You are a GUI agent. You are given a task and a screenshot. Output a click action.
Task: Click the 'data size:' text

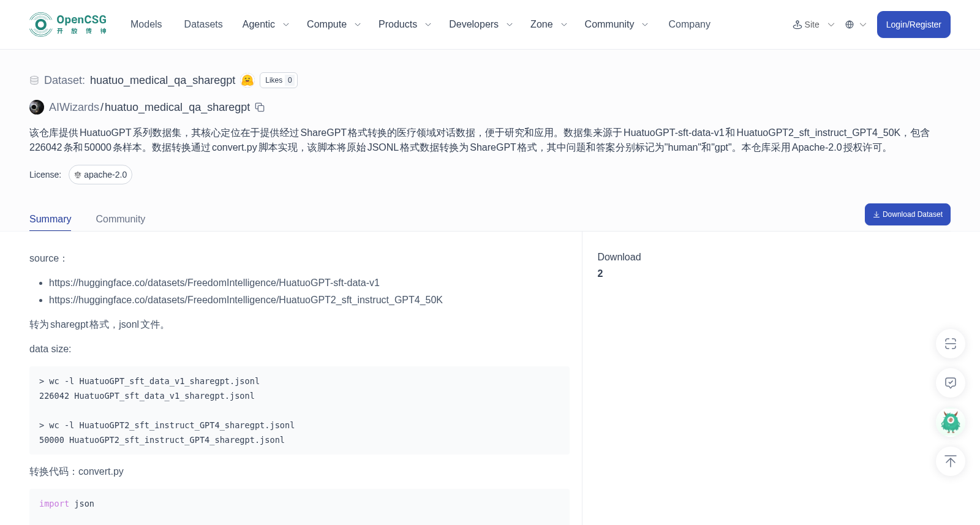tap(50, 349)
